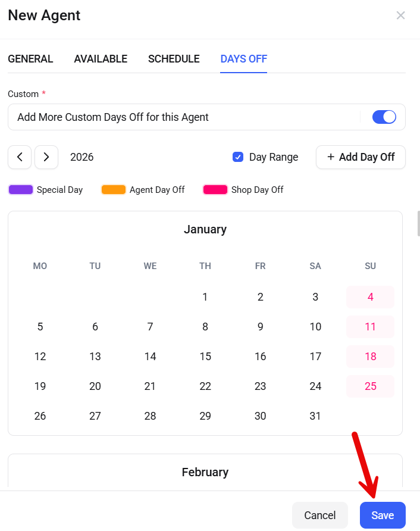Switch to the Schedule tab
Viewport: 420px width, 531px height.
pos(174,59)
